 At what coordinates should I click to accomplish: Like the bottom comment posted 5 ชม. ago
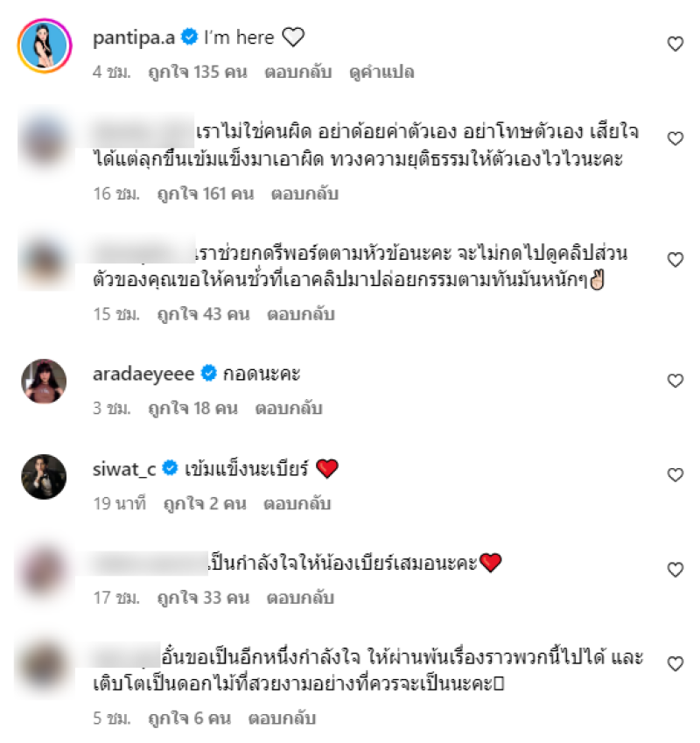675,664
